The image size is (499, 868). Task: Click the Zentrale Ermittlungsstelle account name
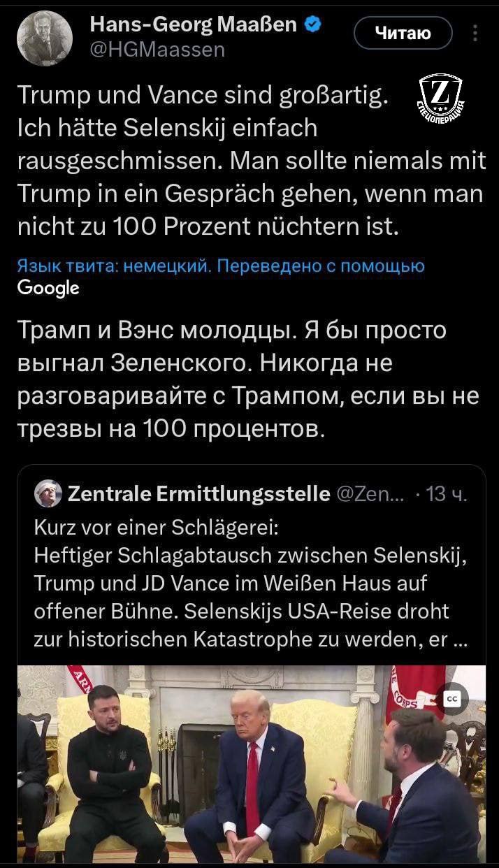pos(198,495)
